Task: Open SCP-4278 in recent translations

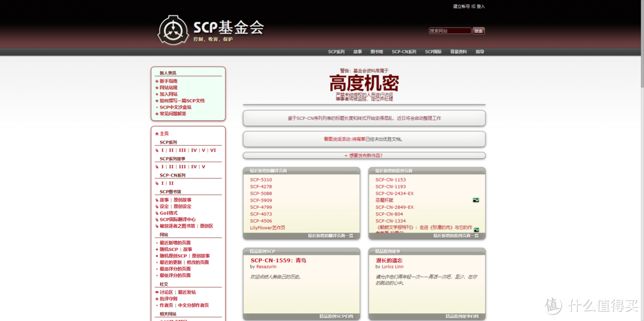Action: pos(261,187)
